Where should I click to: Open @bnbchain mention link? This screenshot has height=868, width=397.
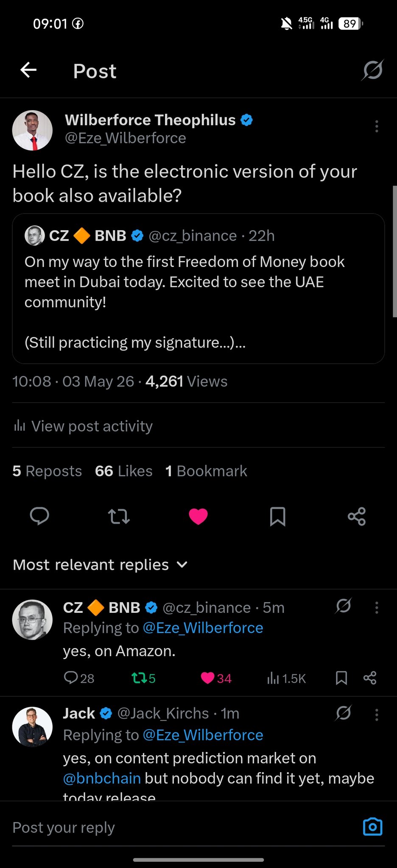[102, 778]
